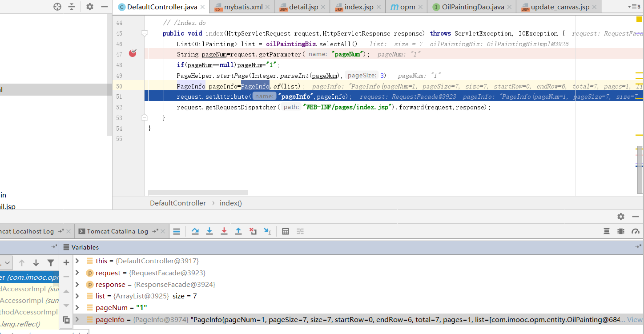Switch to index.jsp tab
Image resolution: width=644 pixels, height=334 pixels.
(x=359, y=7)
